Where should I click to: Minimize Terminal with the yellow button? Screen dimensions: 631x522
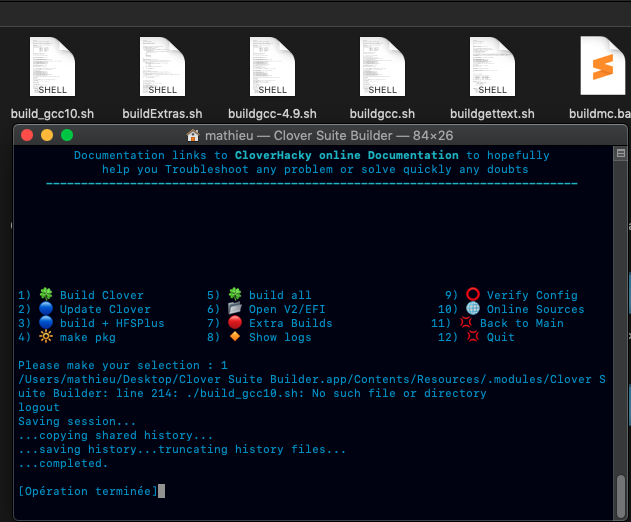47,135
